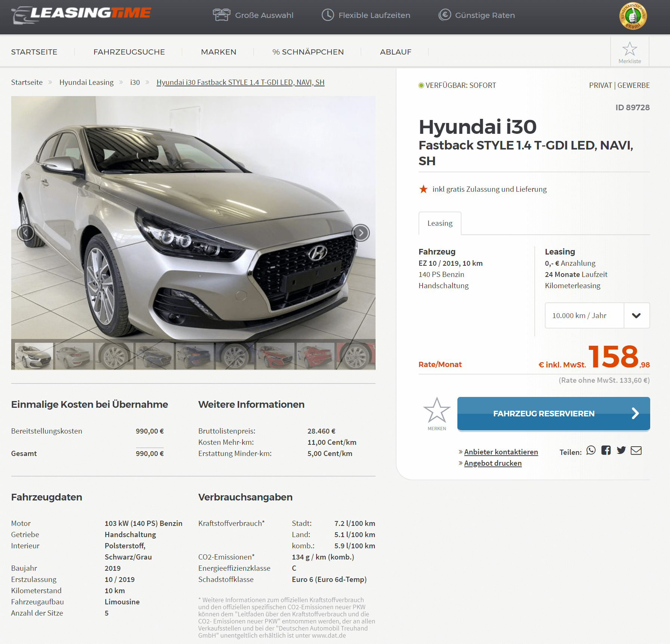Select fourth thumbnail, blue car front view

click(x=154, y=356)
